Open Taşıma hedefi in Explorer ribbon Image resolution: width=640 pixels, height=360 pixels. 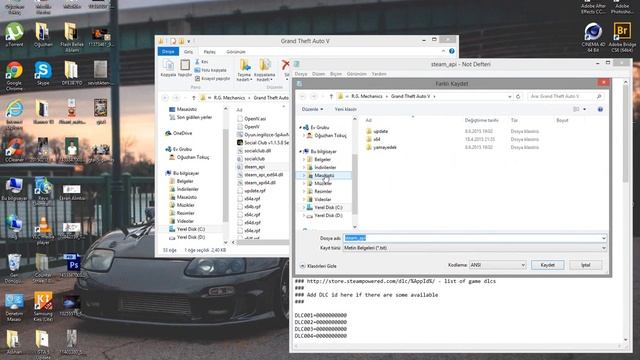point(244,70)
